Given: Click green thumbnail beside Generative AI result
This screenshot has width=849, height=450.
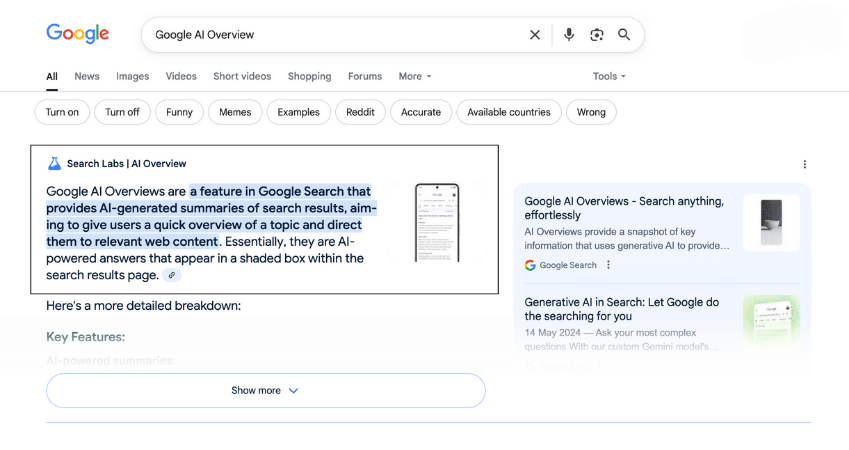Looking at the screenshot, I should pos(771,322).
